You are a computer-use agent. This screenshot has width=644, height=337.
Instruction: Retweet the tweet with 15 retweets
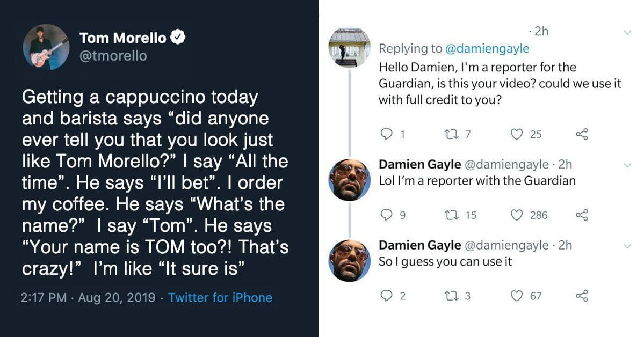[x=452, y=215]
